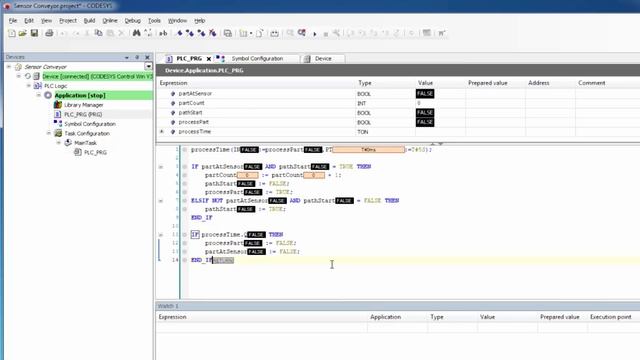Image resolution: width=640 pixels, height=360 pixels.
Task: Click the Delete X toolbar icon
Action: 121,33
